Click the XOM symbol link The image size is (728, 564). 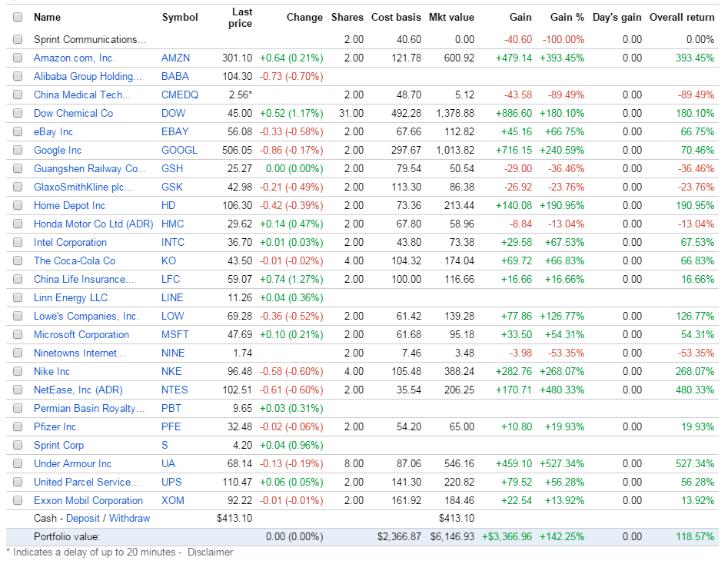173,500
